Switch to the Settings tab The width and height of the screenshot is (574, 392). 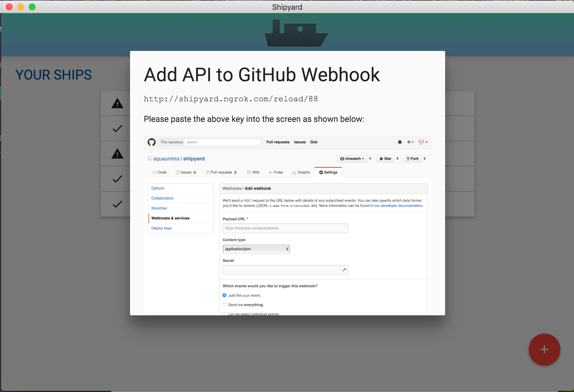(x=328, y=172)
